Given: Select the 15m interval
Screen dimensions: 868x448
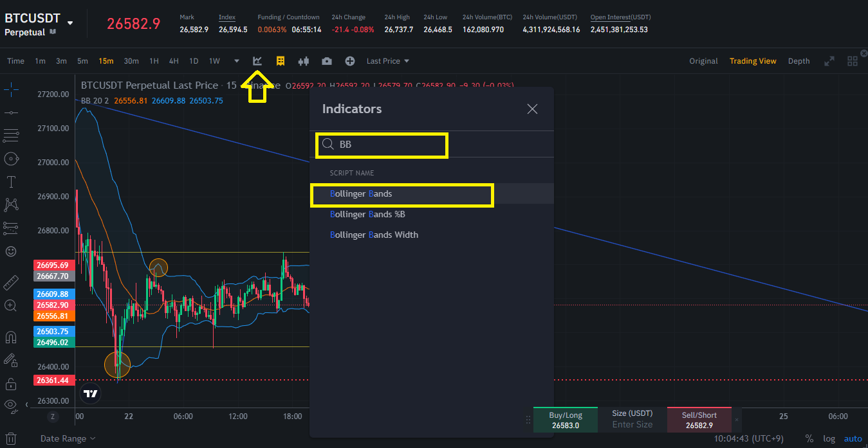Looking at the screenshot, I should [106, 61].
